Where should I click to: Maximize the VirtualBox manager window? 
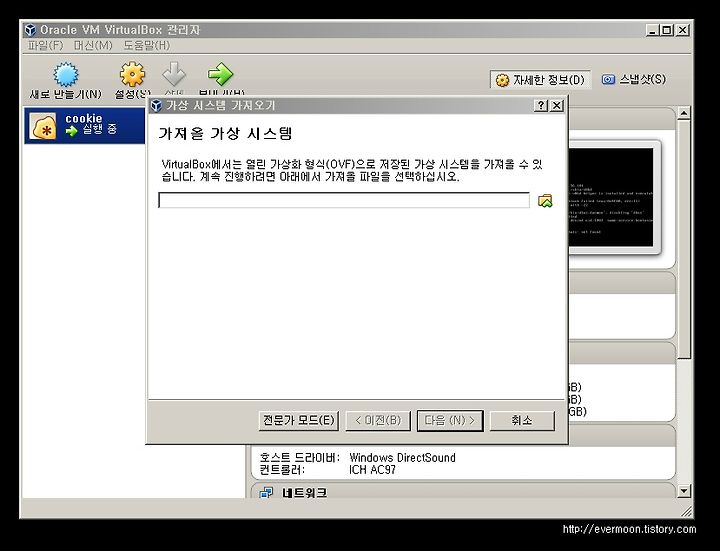click(x=667, y=30)
